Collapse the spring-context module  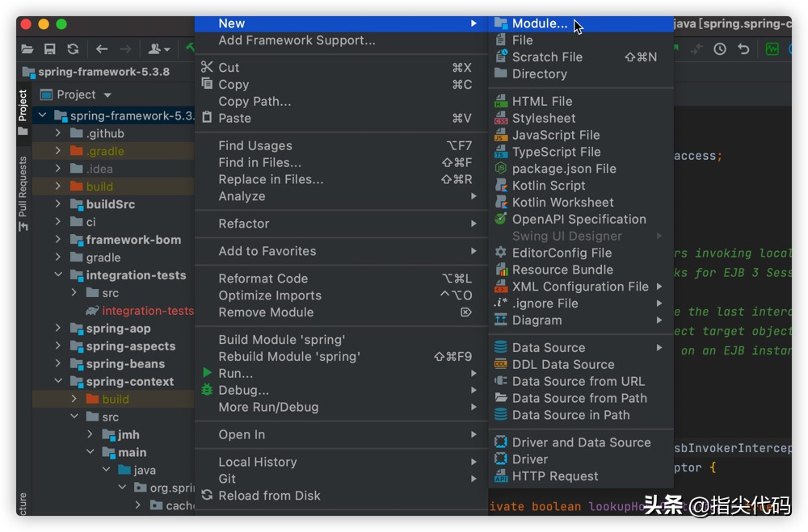tap(58, 381)
